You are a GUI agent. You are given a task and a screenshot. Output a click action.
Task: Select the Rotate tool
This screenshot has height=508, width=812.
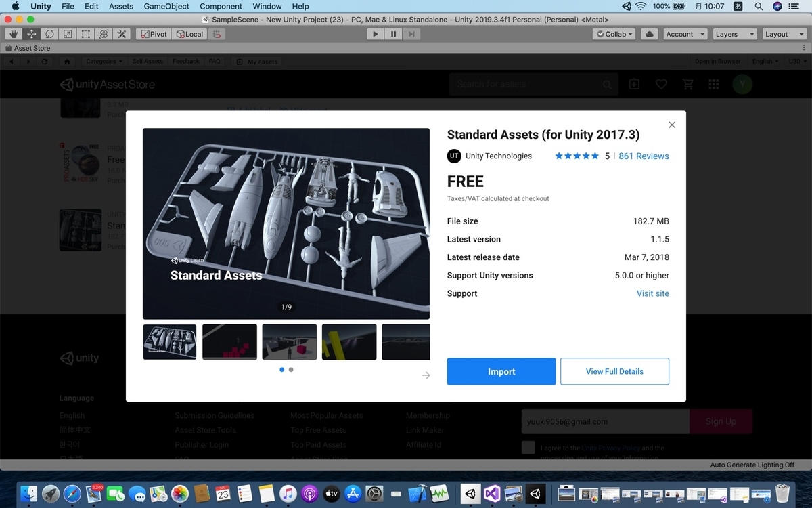[49, 34]
